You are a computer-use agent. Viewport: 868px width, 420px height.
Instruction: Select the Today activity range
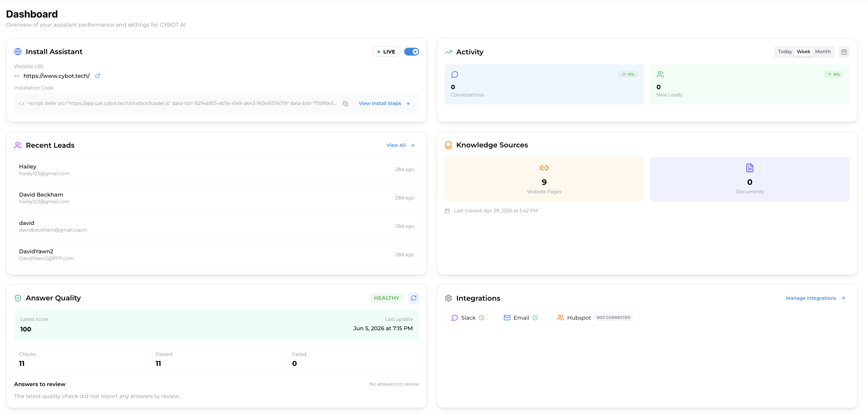click(x=785, y=51)
